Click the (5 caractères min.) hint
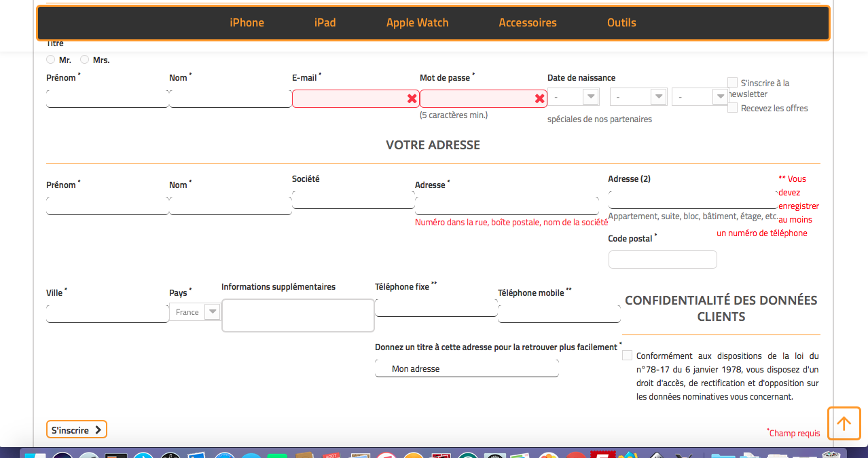Image resolution: width=868 pixels, height=458 pixels. coord(454,115)
